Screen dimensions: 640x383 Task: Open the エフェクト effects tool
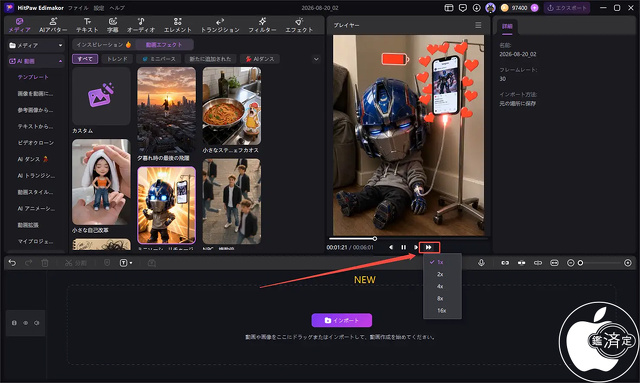click(x=299, y=25)
